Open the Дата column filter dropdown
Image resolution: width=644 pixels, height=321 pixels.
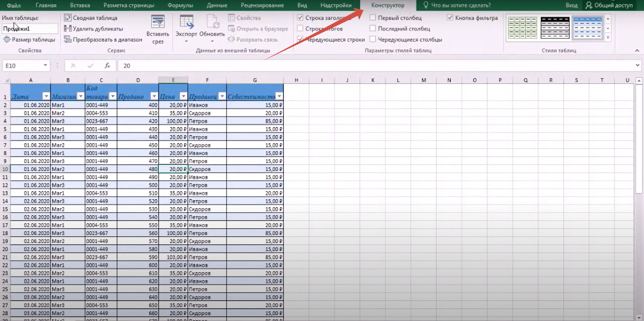pos(46,96)
